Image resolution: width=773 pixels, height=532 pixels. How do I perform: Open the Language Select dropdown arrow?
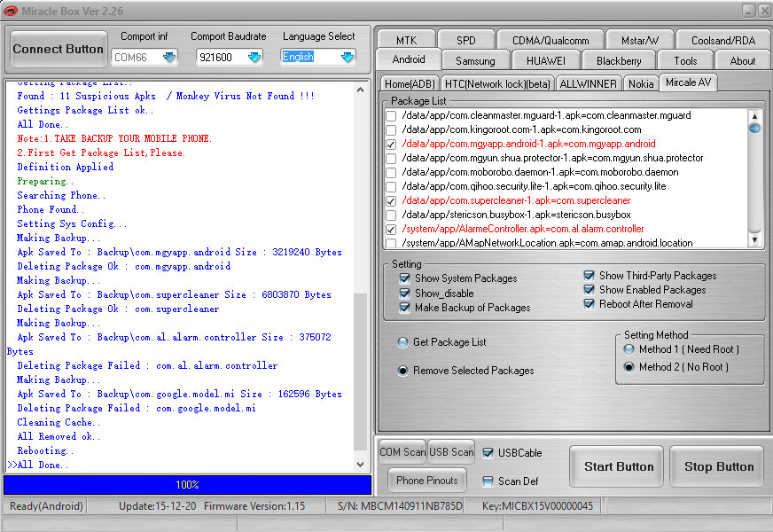click(x=347, y=58)
